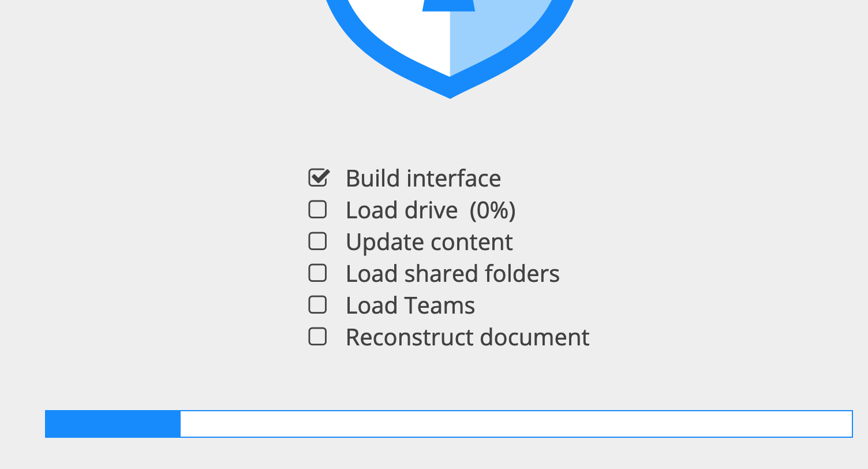Enable the Update content checkbox
This screenshot has width=868, height=469.
(x=318, y=241)
